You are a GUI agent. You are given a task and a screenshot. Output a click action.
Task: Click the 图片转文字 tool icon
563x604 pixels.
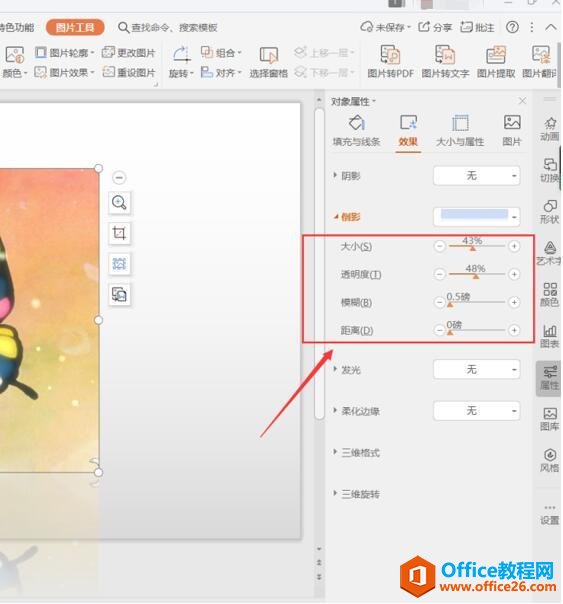pos(445,55)
